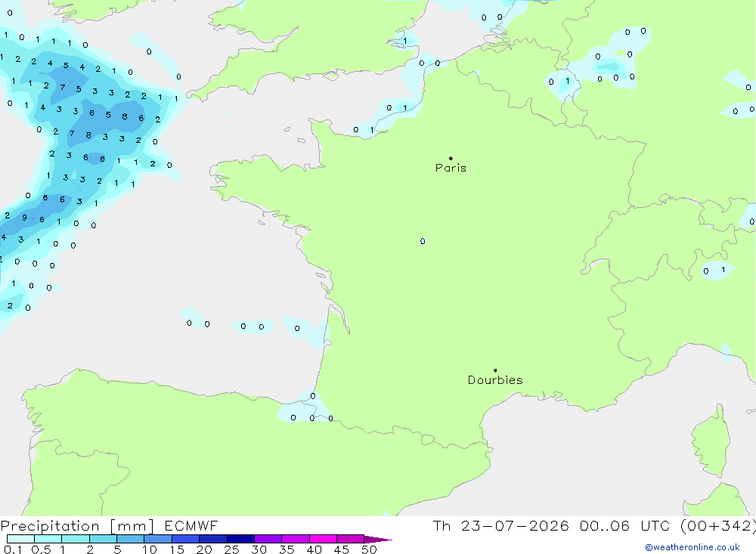Screen dimensions: 756x554
Task: Click the ECMWF model name
Action: tap(191, 525)
